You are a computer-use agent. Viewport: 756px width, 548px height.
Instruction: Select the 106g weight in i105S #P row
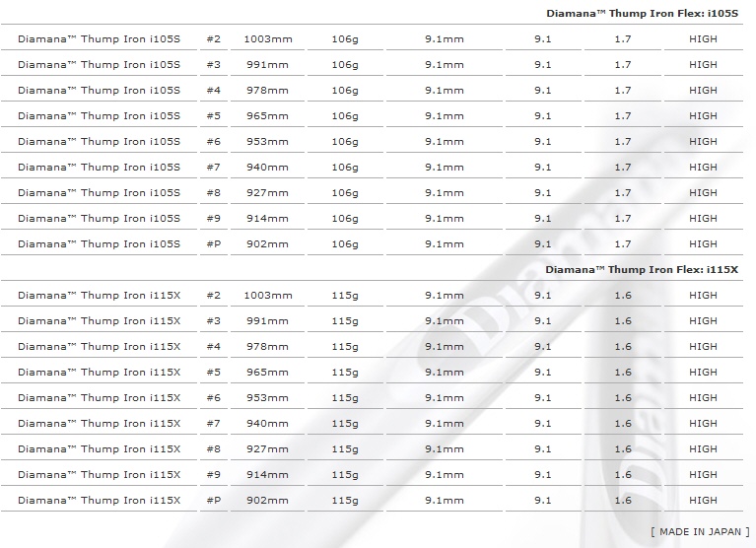click(x=345, y=244)
